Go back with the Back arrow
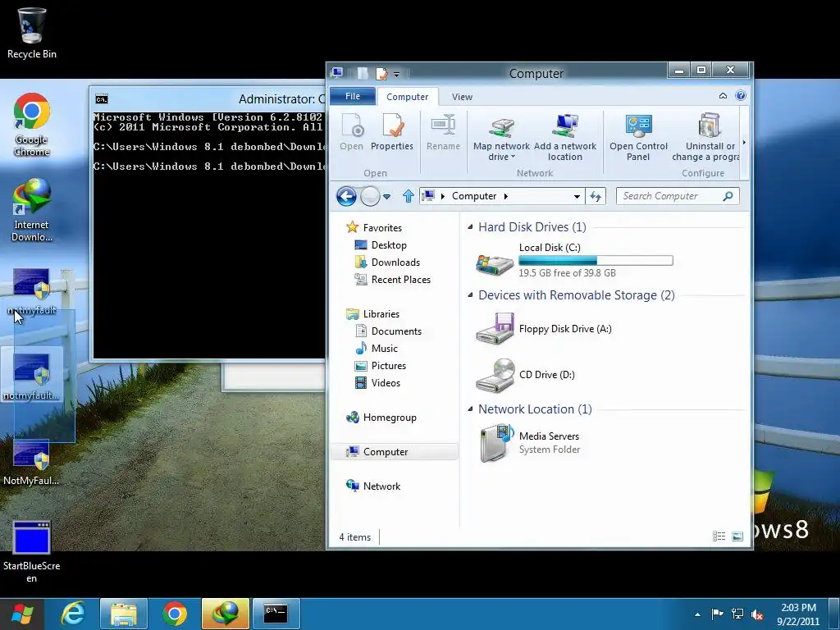The image size is (840, 630). point(346,196)
